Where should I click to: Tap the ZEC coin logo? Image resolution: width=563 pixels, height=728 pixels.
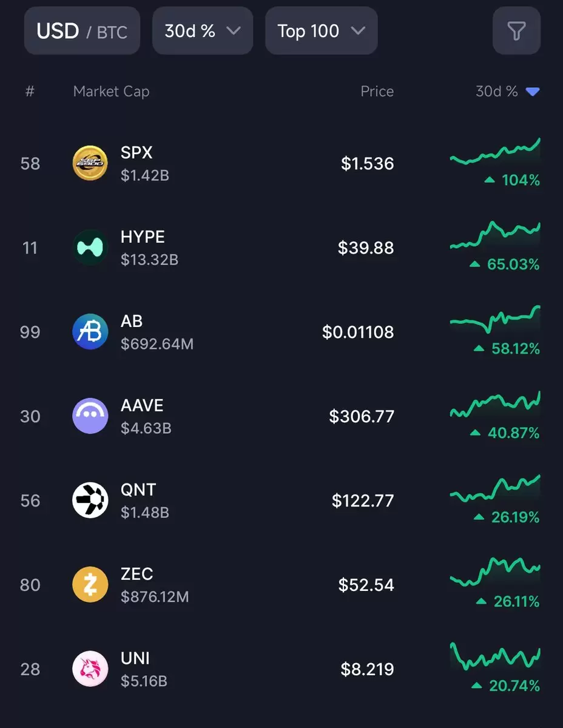click(x=90, y=585)
